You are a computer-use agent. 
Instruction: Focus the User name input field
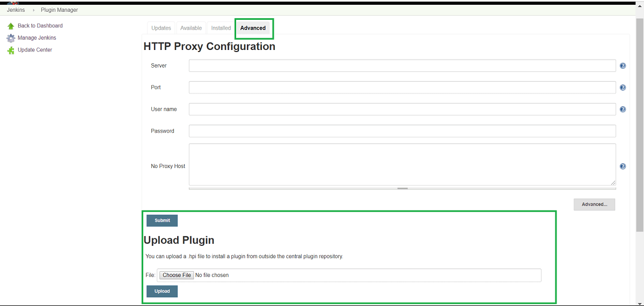tap(402, 109)
